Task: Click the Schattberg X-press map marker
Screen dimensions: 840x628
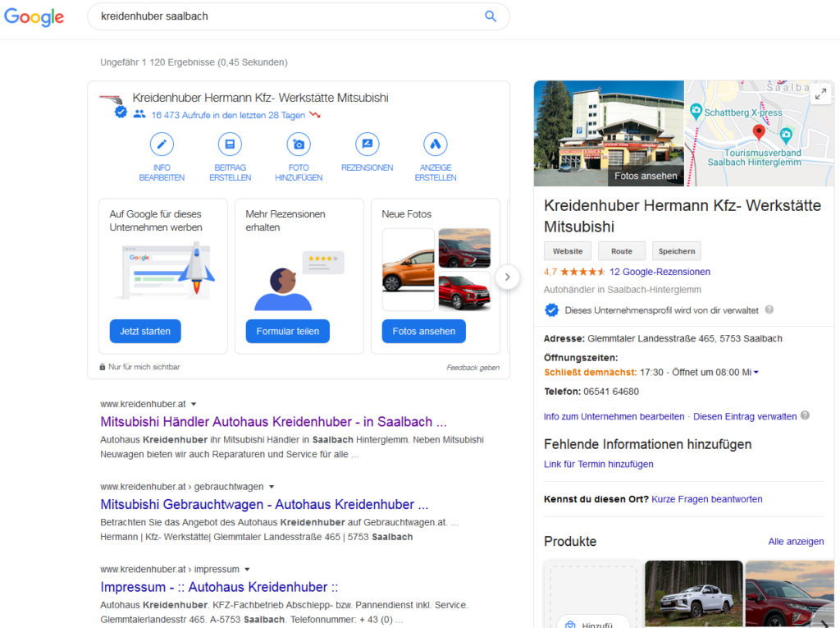Action: pyautogui.click(x=696, y=112)
